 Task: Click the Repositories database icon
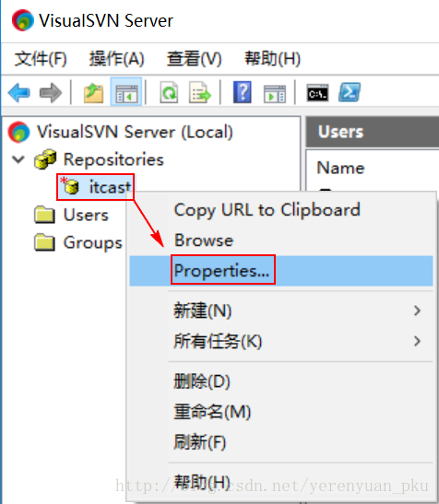45,159
